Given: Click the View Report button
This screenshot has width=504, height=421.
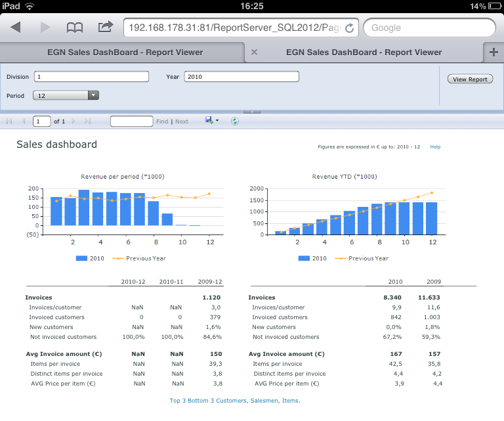Looking at the screenshot, I should pos(470,79).
